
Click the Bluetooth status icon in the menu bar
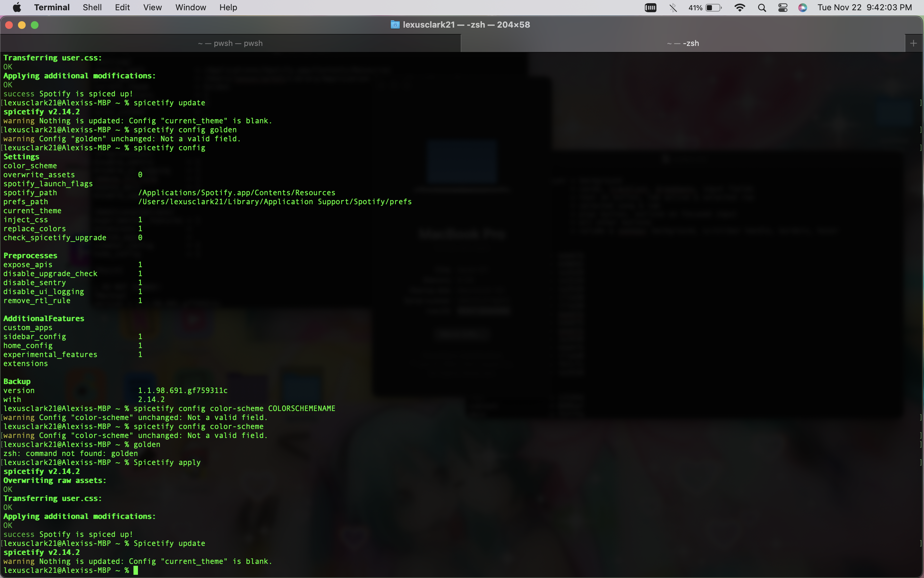point(673,8)
